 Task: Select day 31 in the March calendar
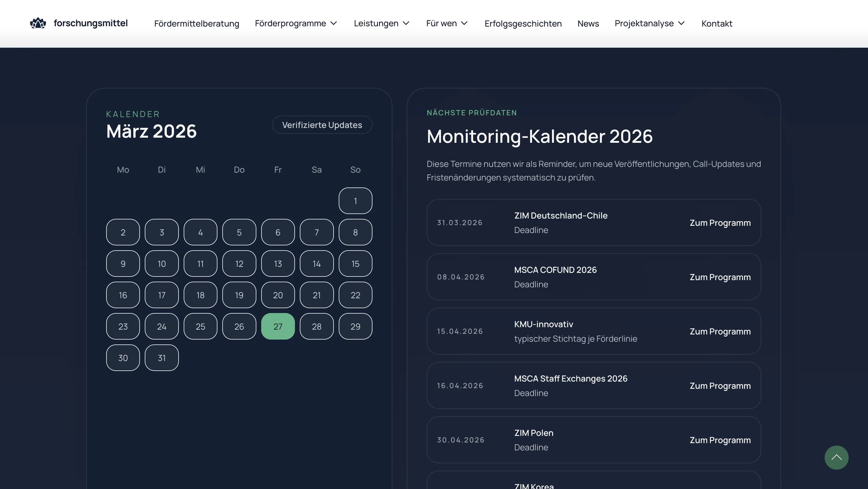click(161, 357)
